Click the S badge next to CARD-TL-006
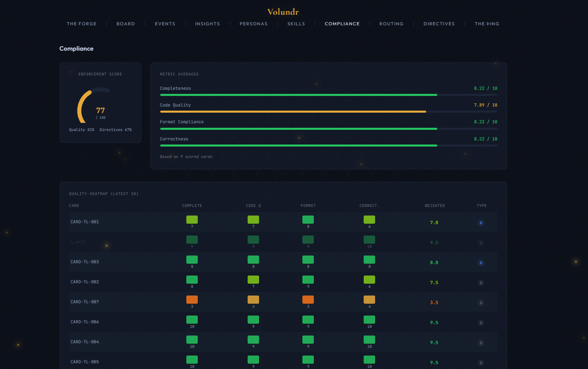588x369 pixels. coord(481,322)
